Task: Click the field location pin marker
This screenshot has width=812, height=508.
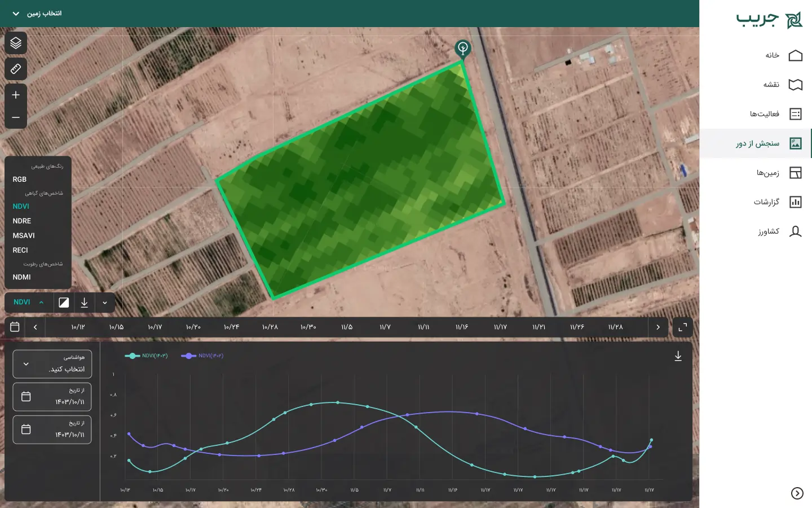Action: tap(462, 49)
